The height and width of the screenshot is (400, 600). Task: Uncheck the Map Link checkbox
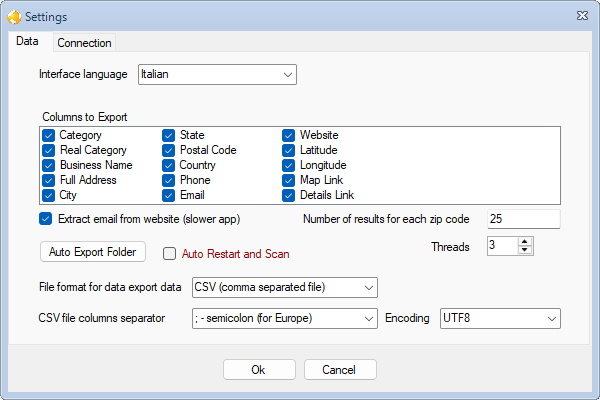(x=289, y=180)
